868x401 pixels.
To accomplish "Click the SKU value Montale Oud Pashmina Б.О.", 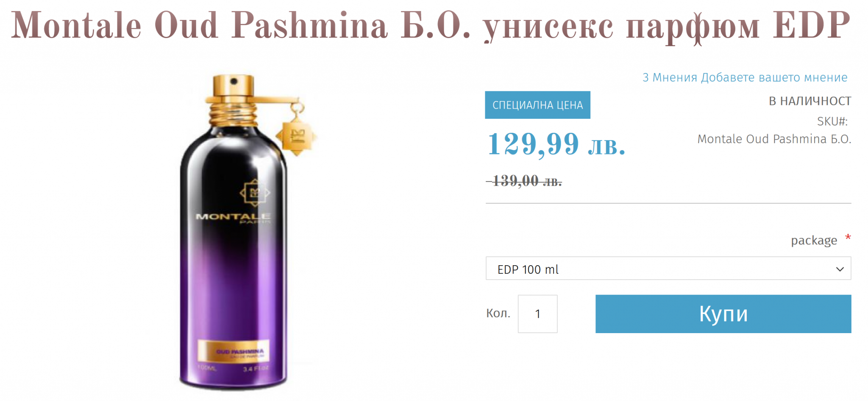I will [774, 139].
